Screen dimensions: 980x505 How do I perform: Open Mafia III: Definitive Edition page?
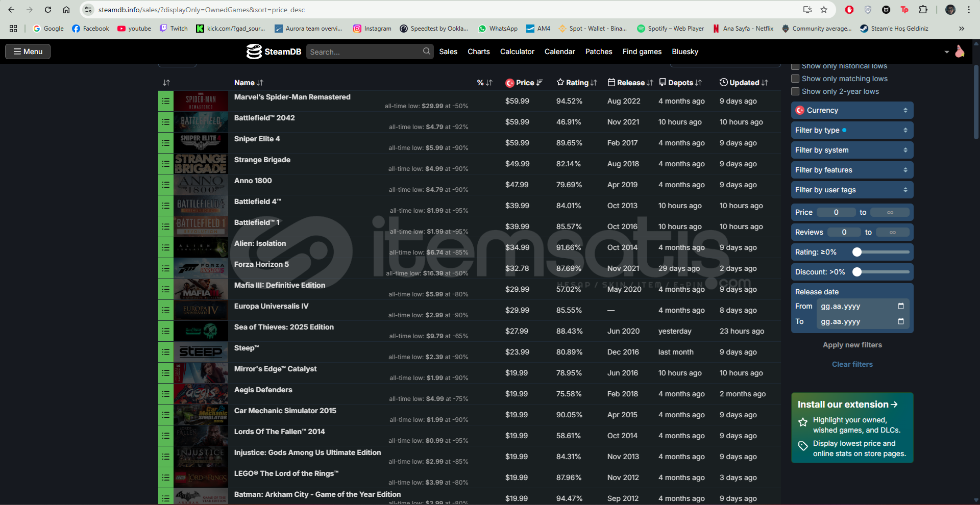[x=280, y=285]
